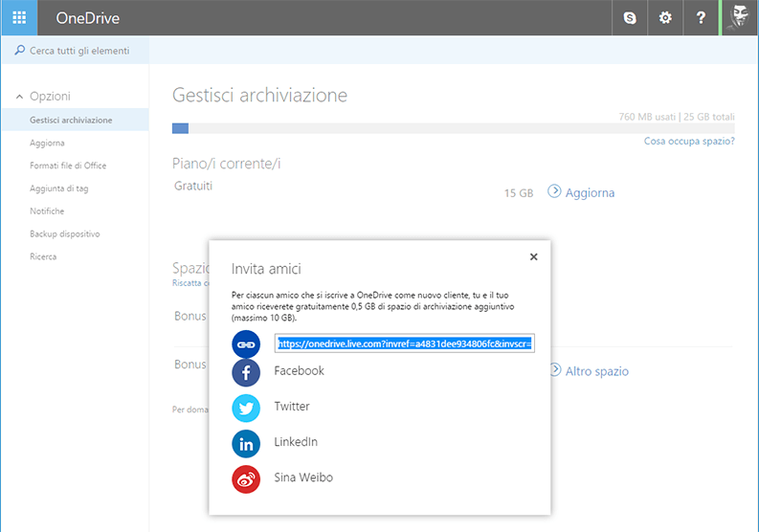Click the Aggiorna plan link
This screenshot has width=759, height=532.
(x=590, y=192)
